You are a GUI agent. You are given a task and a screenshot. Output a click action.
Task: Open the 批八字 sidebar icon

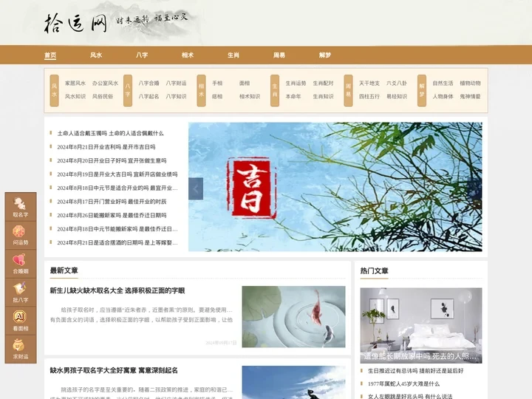pyautogui.click(x=21, y=293)
